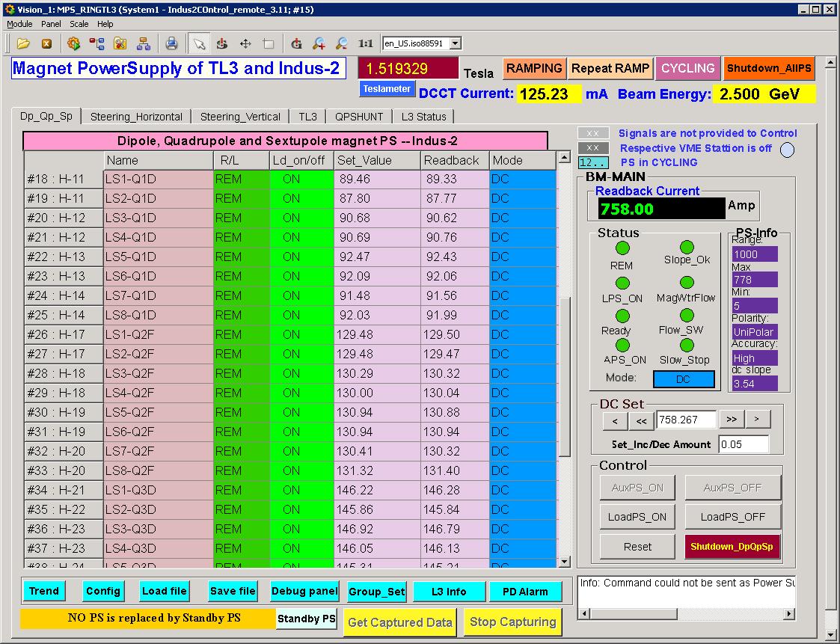Image resolution: width=840 pixels, height=644 pixels.
Task: Switch to the L3 Status tab
Action: click(424, 117)
